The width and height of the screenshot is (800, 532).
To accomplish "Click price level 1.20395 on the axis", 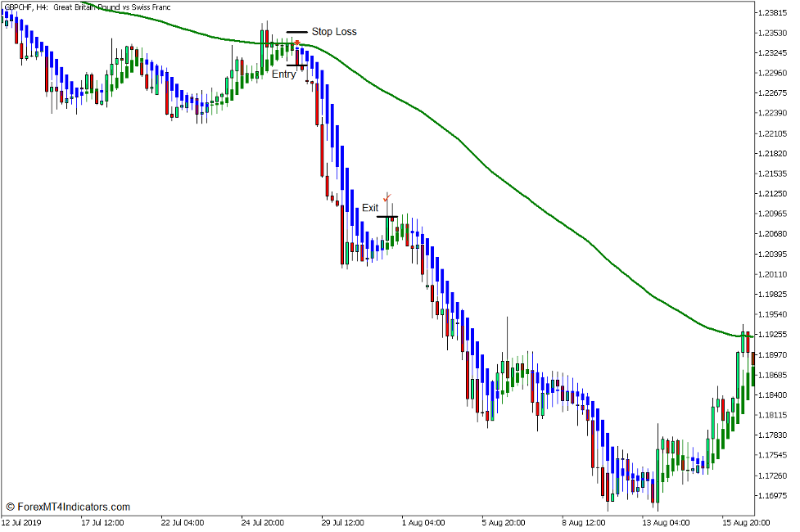I will pos(772,255).
